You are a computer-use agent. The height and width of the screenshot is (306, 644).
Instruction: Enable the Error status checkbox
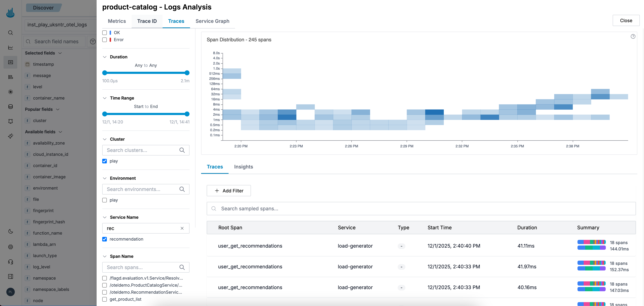click(x=105, y=40)
